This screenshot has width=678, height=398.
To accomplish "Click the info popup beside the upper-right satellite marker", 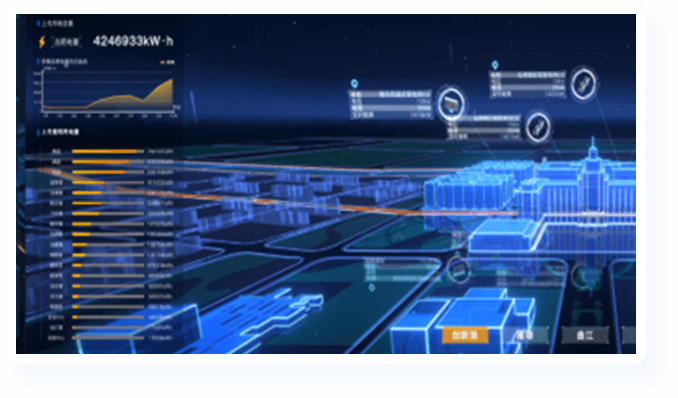I will tap(528, 84).
